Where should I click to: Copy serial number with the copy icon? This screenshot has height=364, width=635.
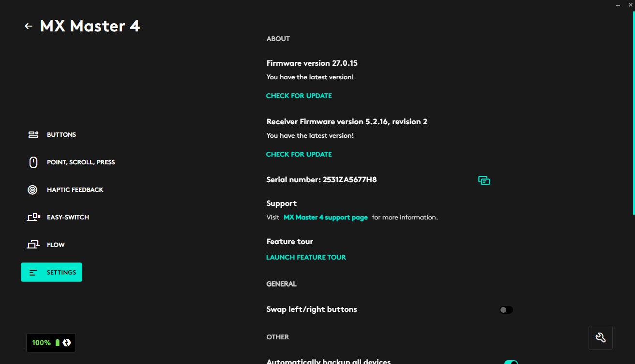click(484, 180)
